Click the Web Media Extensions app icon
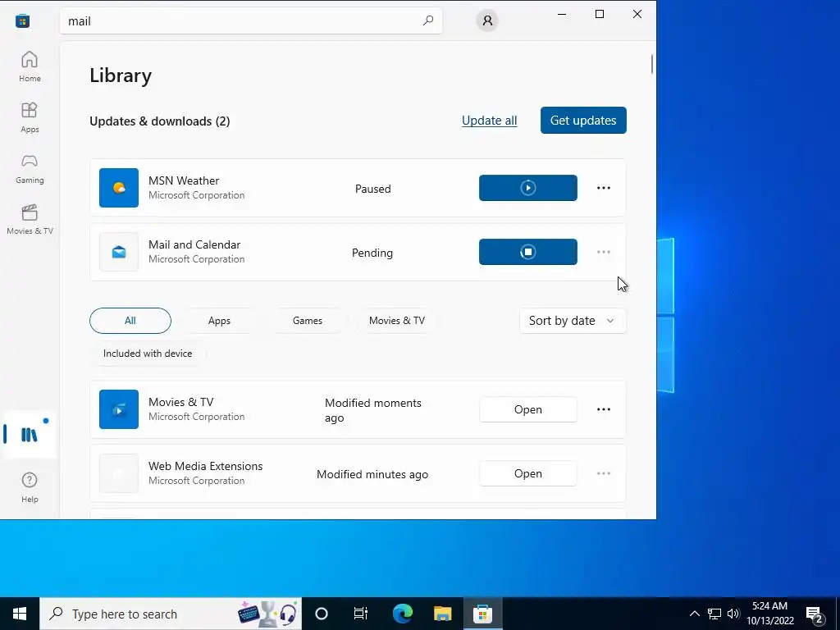This screenshot has height=630, width=840. click(119, 473)
